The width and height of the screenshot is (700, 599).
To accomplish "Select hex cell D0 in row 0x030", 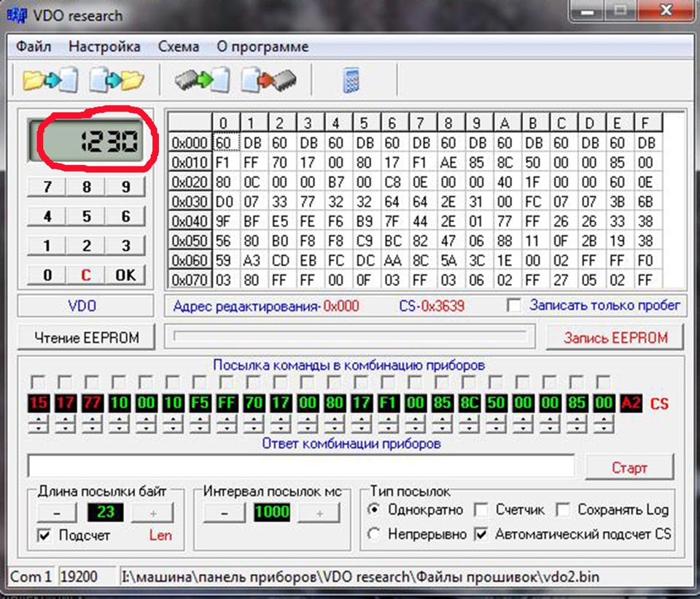I will point(226,201).
